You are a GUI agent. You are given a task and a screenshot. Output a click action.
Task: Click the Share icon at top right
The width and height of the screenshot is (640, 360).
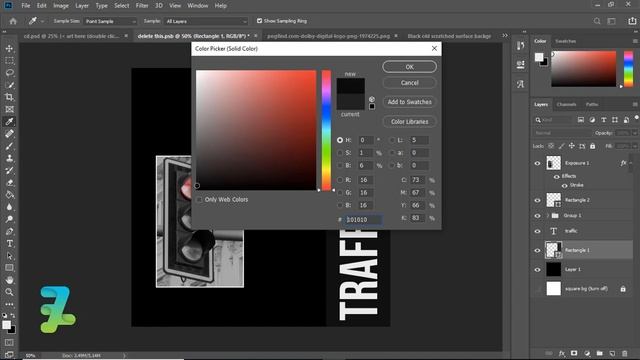coord(632,21)
